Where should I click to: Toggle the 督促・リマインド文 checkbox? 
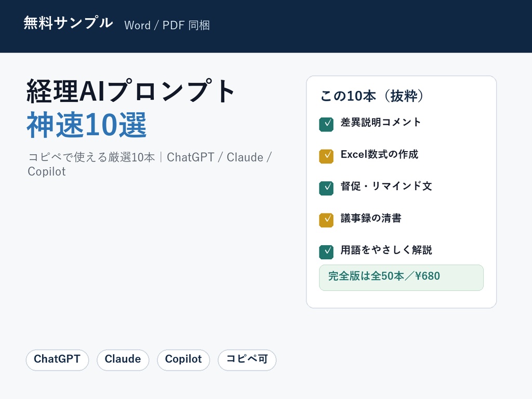[326, 188]
